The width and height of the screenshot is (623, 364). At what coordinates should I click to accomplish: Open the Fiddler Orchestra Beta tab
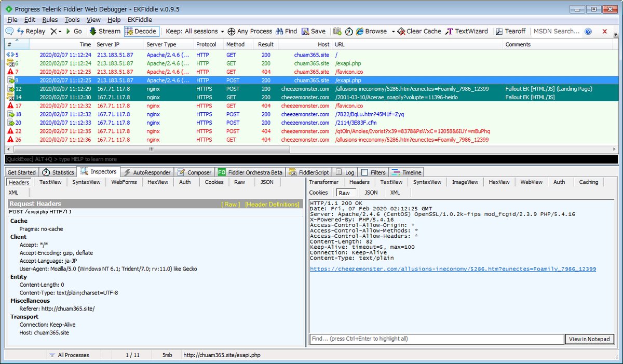coord(250,172)
